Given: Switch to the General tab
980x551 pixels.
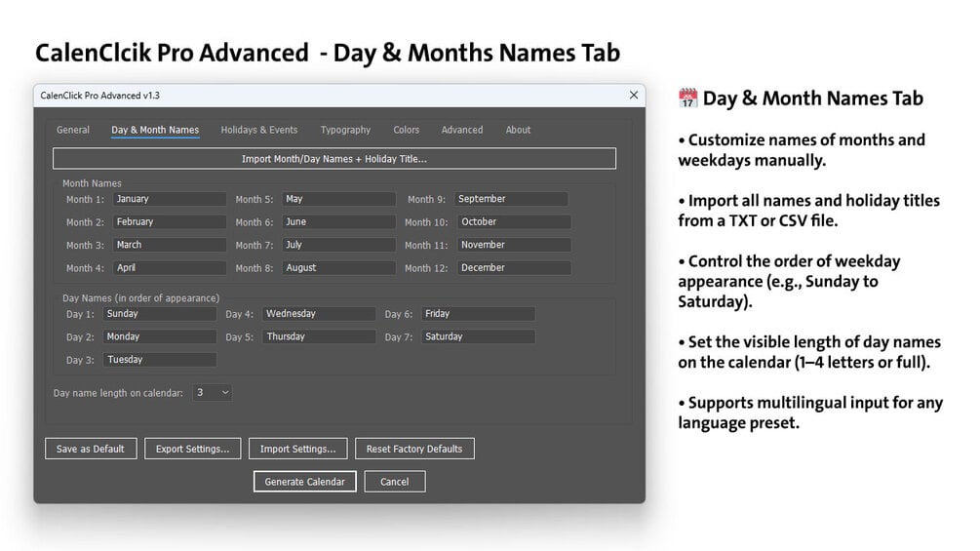Looking at the screenshot, I should pyautogui.click(x=72, y=130).
